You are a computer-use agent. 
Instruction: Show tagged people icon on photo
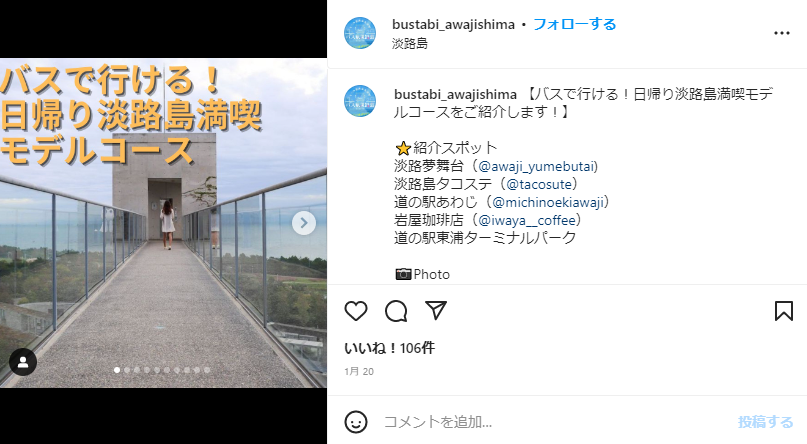[23, 362]
